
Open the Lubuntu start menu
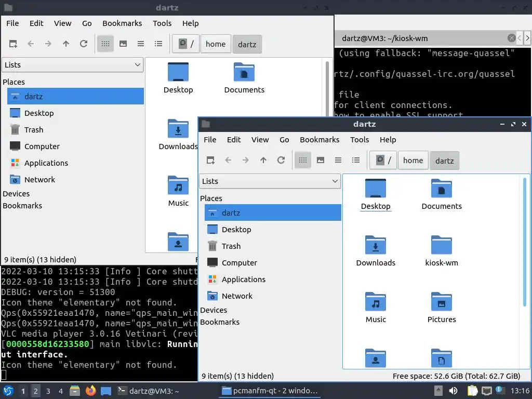click(x=8, y=391)
